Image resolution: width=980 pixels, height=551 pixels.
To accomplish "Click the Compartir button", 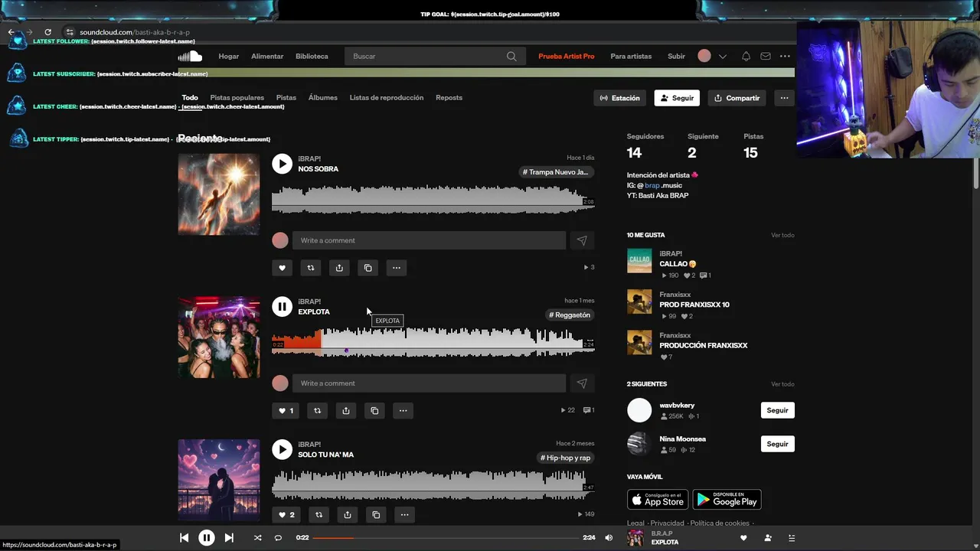I will [737, 98].
